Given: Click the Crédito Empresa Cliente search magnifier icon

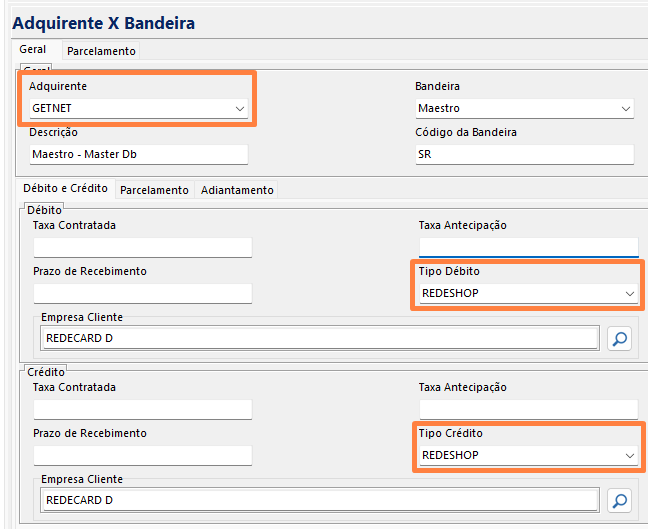Looking at the screenshot, I should pyautogui.click(x=620, y=501).
